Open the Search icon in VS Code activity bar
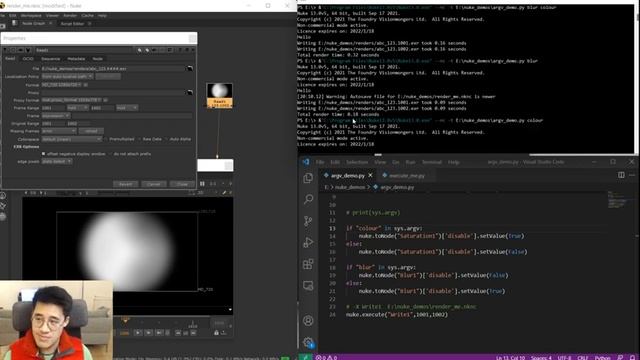Viewport: 640px width, 360px height. coord(308,199)
